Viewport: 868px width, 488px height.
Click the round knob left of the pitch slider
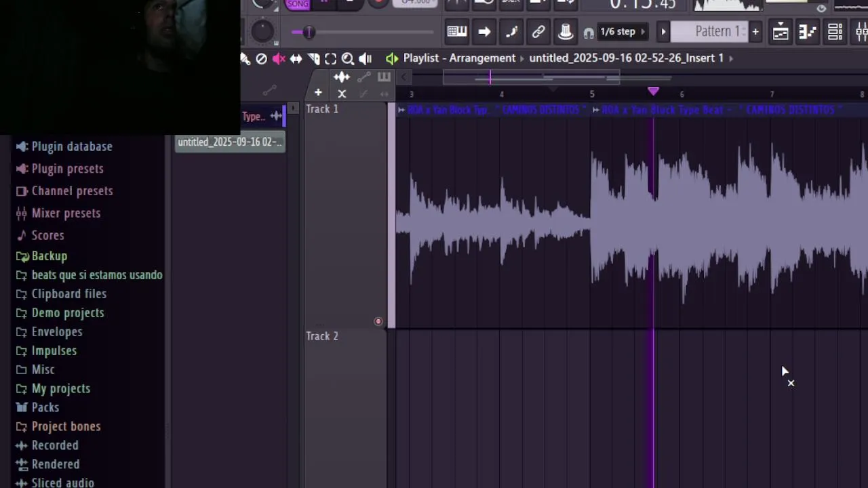[262, 31]
